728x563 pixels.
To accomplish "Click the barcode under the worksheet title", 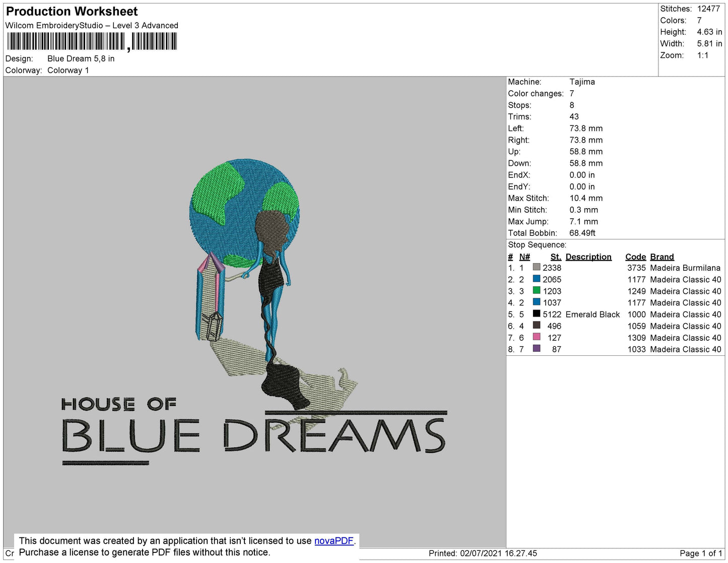I will coord(92,42).
